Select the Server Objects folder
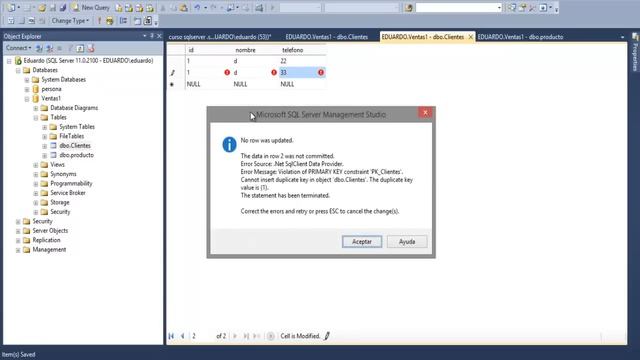The height and width of the screenshot is (360, 640). pyautogui.click(x=50, y=231)
